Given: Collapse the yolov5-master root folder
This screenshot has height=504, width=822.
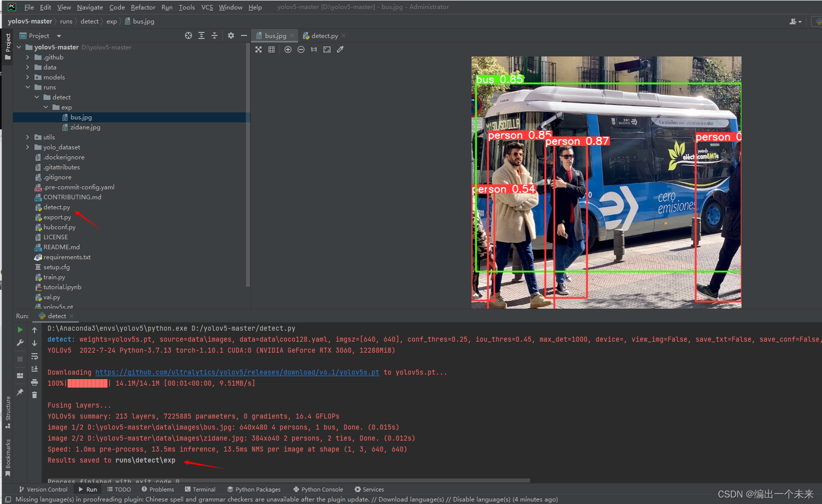Looking at the screenshot, I should [x=19, y=47].
